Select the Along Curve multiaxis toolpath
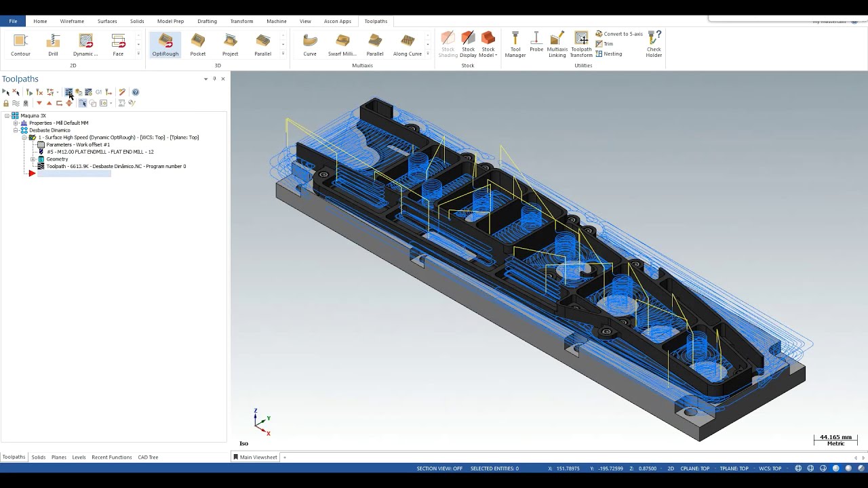 [408, 45]
